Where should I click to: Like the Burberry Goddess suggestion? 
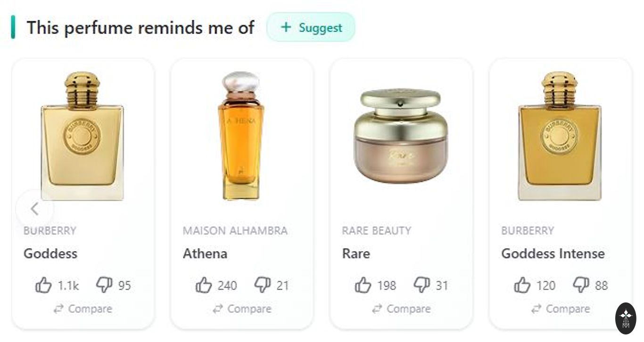43,285
